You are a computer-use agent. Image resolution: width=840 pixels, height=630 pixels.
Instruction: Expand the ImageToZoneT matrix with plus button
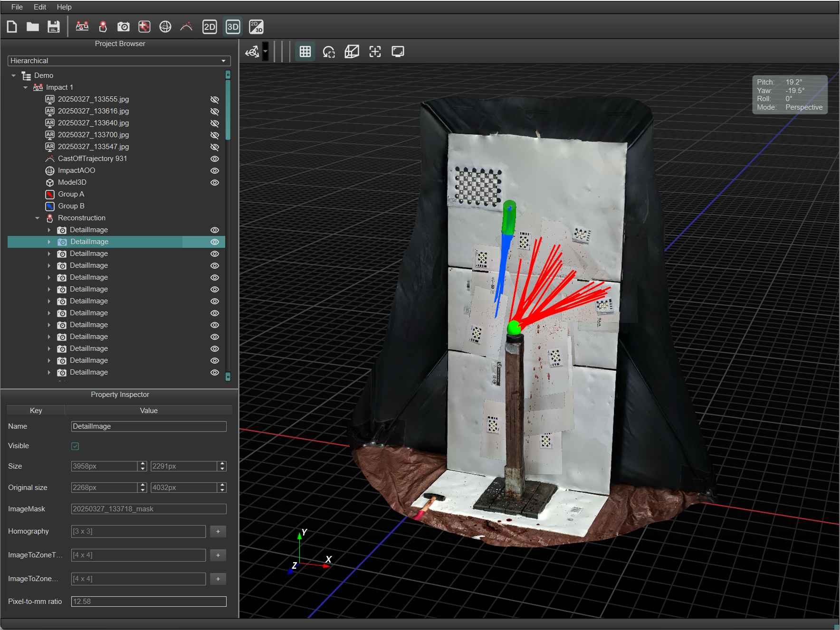[218, 555]
